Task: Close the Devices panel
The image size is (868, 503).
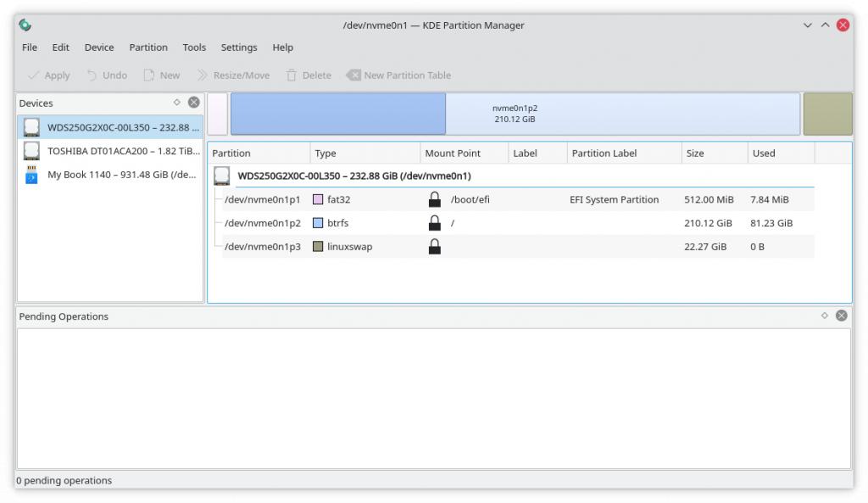Action: 194,102
